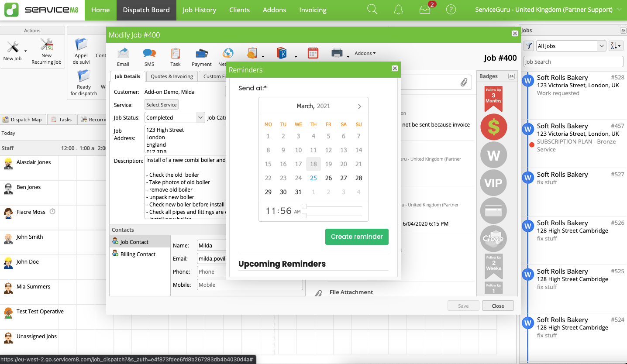The height and width of the screenshot is (364, 627).
Task: Open the New Job dropdown arrow
Action: click(25, 51)
